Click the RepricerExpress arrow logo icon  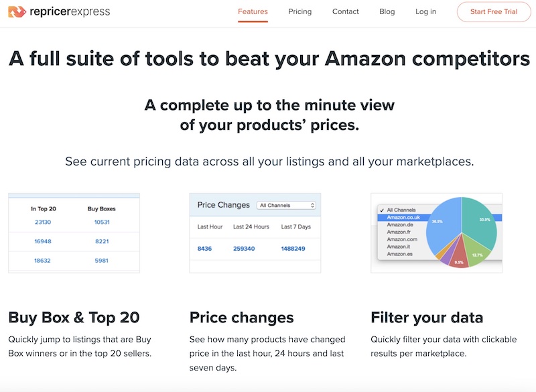[x=17, y=11]
